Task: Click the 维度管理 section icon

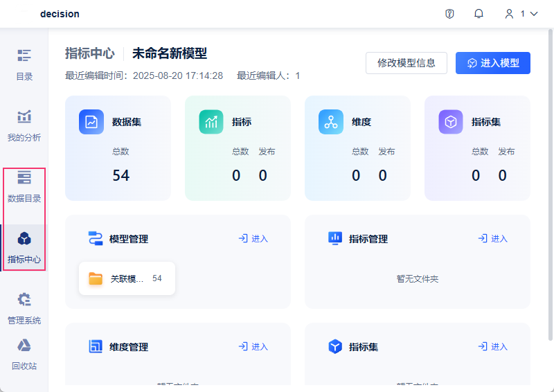Action: (x=96, y=347)
